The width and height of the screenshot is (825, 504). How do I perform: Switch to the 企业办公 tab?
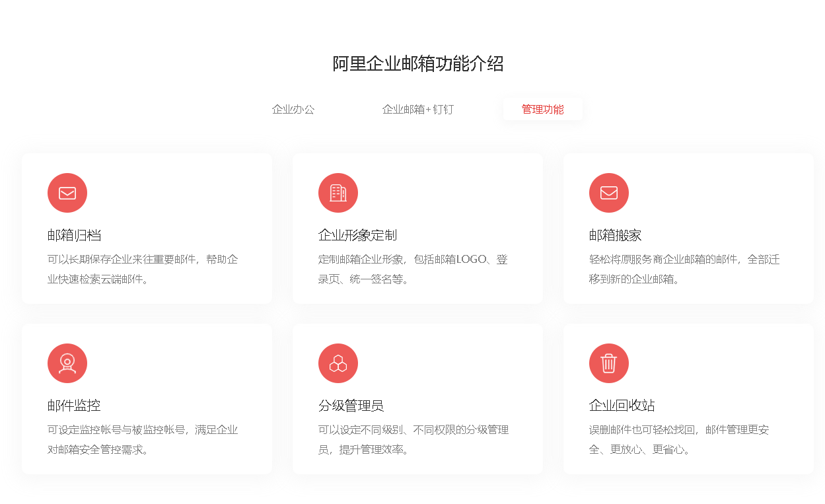(292, 109)
